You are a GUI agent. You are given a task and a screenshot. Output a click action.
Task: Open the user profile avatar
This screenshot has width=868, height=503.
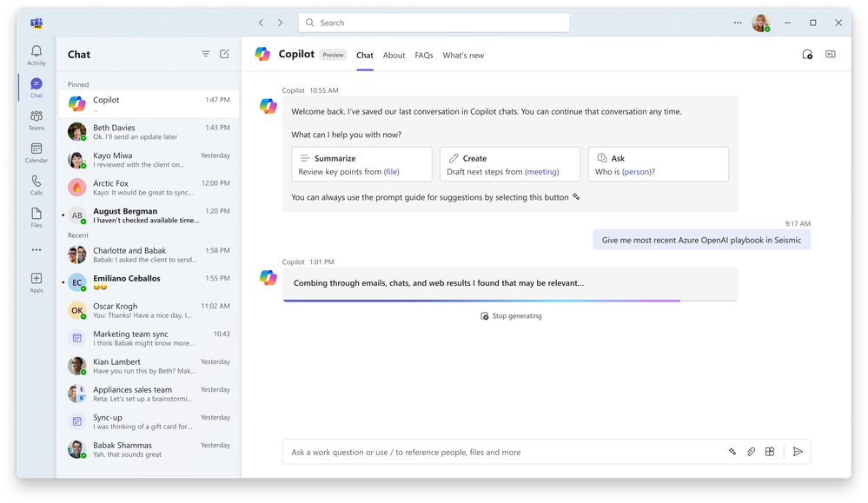[x=760, y=23]
